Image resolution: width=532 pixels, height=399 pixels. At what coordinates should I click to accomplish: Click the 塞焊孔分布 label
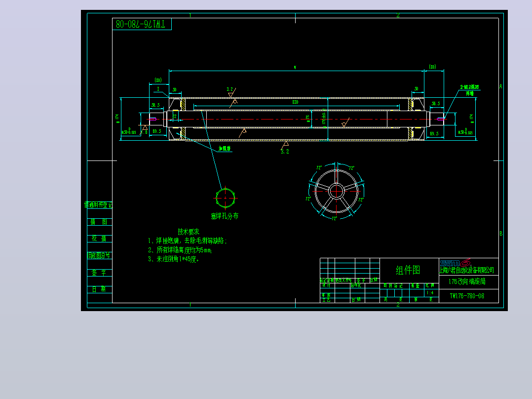pyautogui.click(x=225, y=216)
